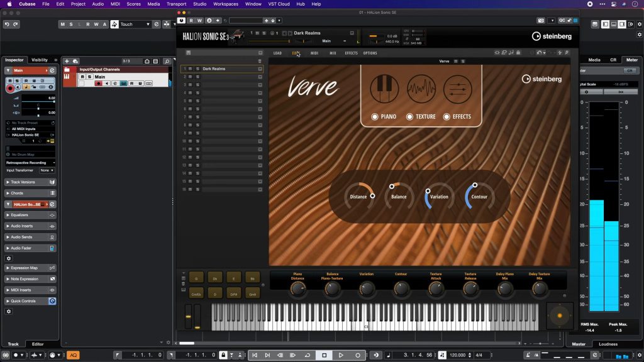Select the Effects sliders icon in Verve
The image size is (644, 362).
pos(457,89)
